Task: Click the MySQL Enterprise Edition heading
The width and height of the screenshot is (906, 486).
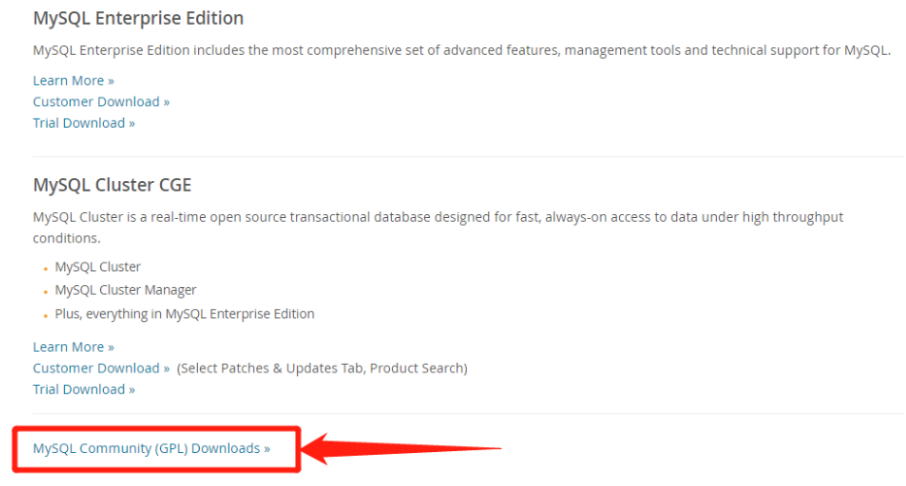Action: 138,18
